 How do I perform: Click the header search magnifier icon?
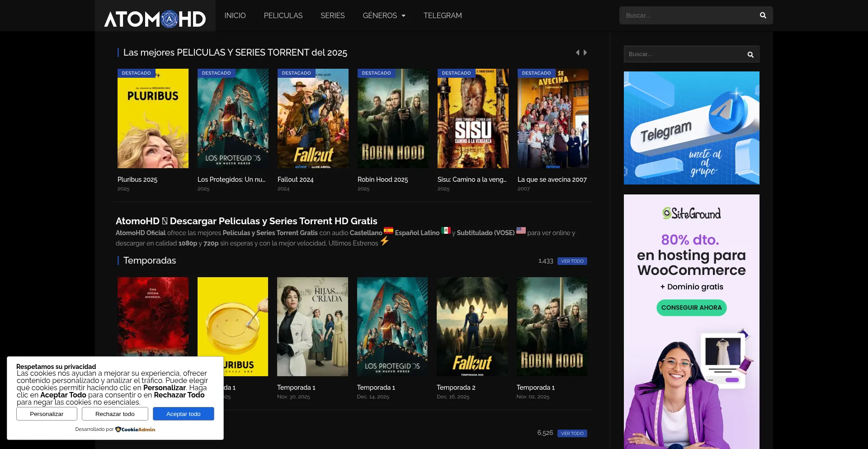763,15
